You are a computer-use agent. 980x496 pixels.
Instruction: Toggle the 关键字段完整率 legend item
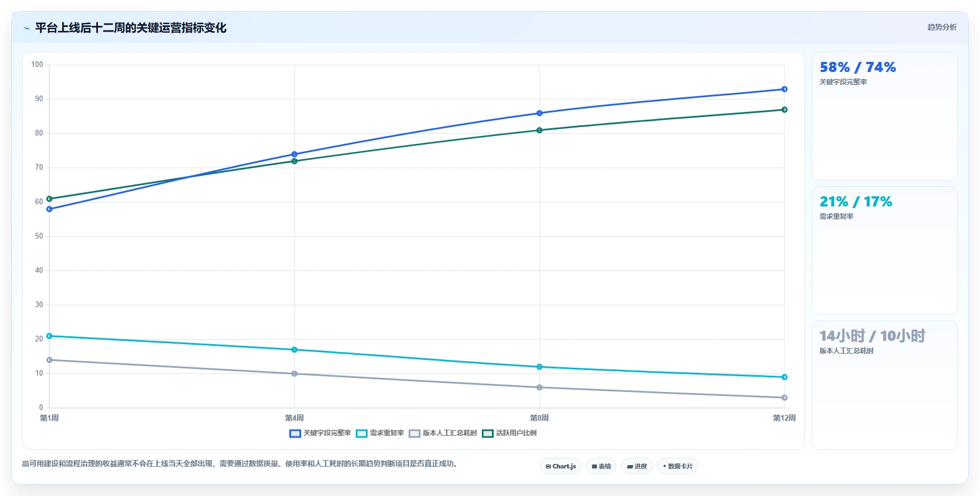point(320,433)
